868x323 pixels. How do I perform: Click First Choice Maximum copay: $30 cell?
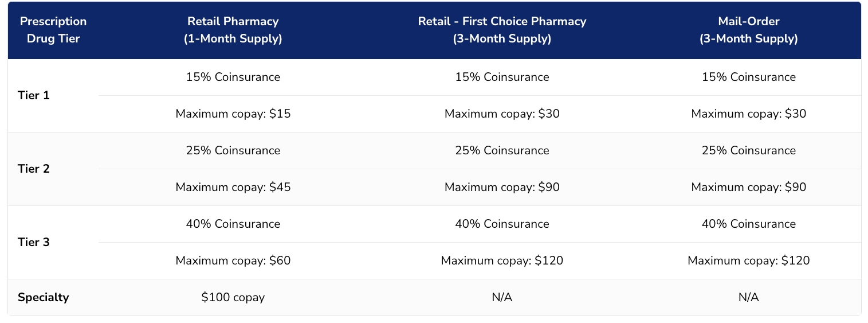pos(502,114)
